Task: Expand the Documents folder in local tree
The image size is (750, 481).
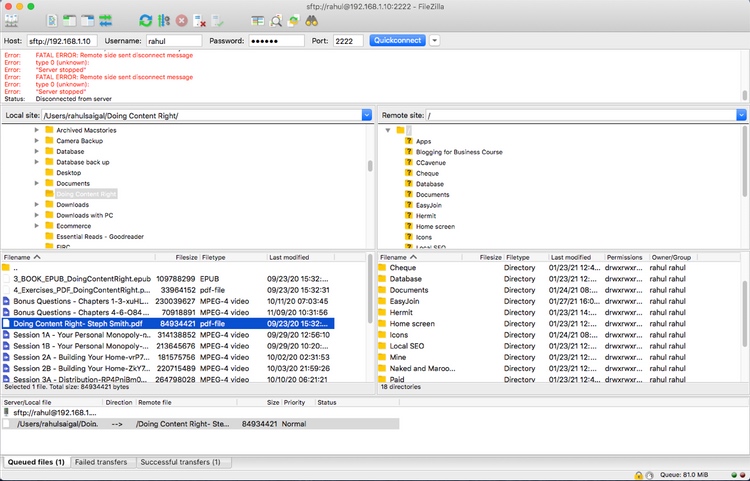Action: point(36,183)
